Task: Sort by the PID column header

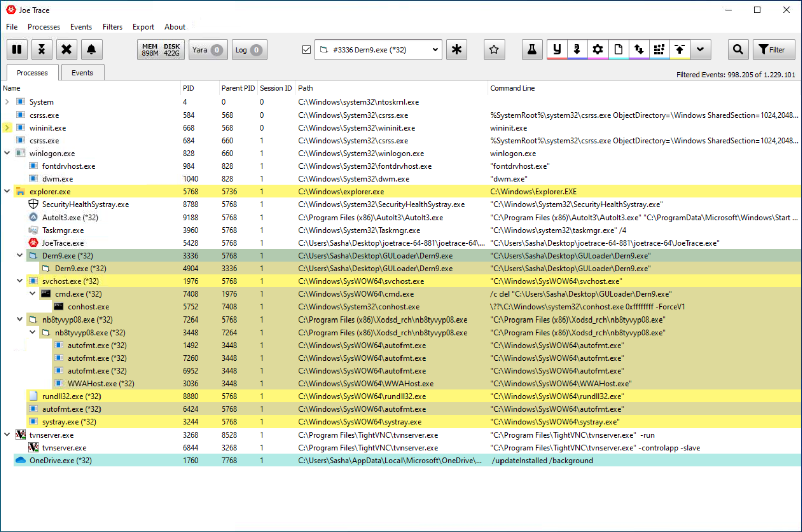Action: pos(199,88)
